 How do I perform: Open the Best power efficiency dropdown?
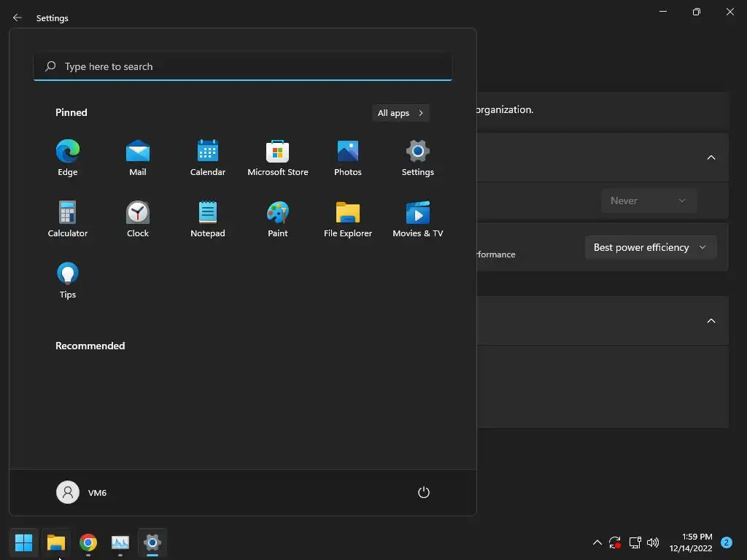tap(651, 248)
